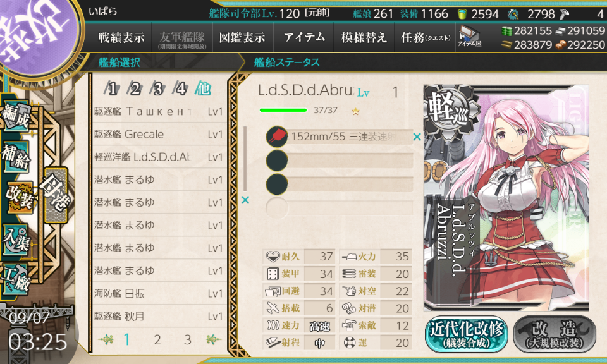607x364 pixels.
Task: Select the 補給 resupply sidebar icon
Action: [15, 156]
